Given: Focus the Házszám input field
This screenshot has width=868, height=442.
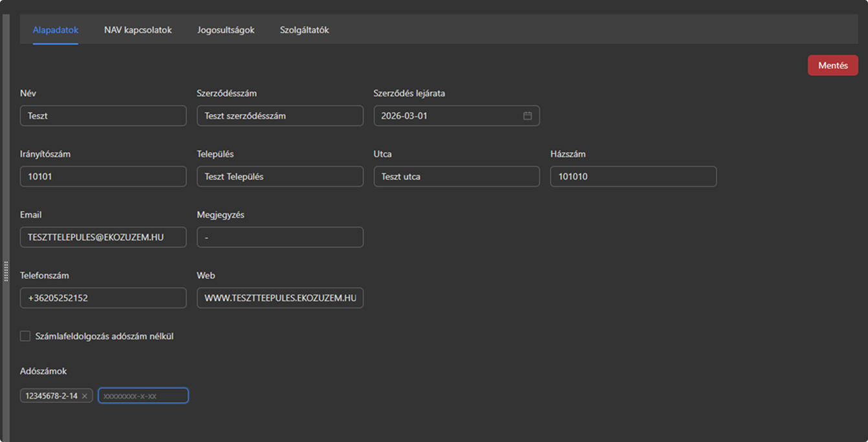Looking at the screenshot, I should (633, 177).
